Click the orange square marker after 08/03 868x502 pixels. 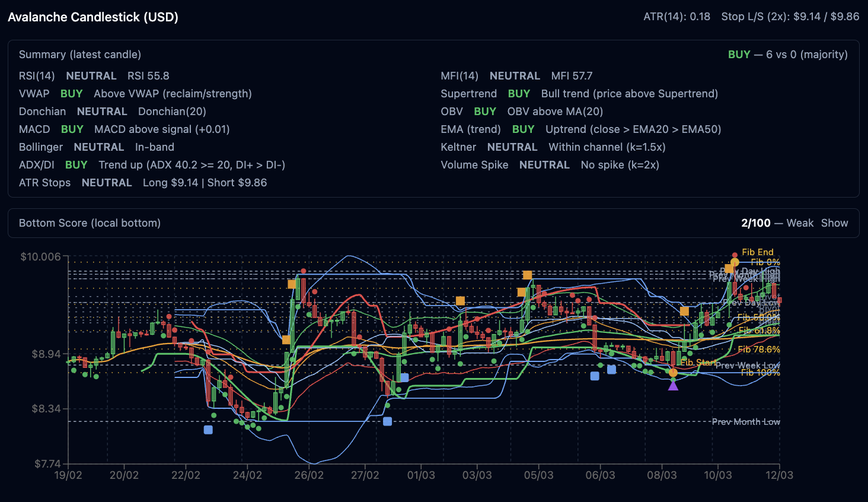pos(684,311)
